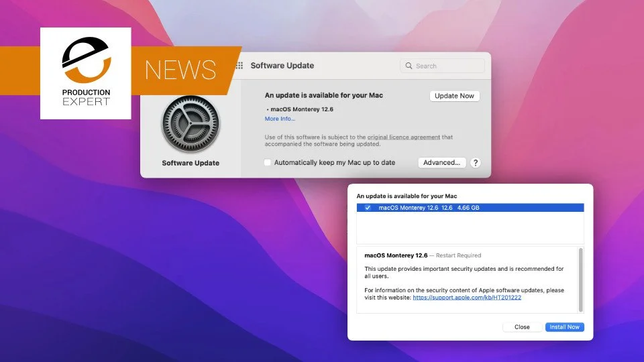Image resolution: width=644 pixels, height=362 pixels.
Task: Click the Install Now button
Action: click(x=564, y=327)
